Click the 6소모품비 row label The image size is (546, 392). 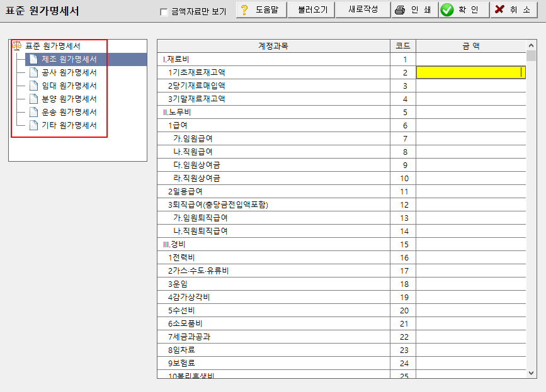(185, 323)
